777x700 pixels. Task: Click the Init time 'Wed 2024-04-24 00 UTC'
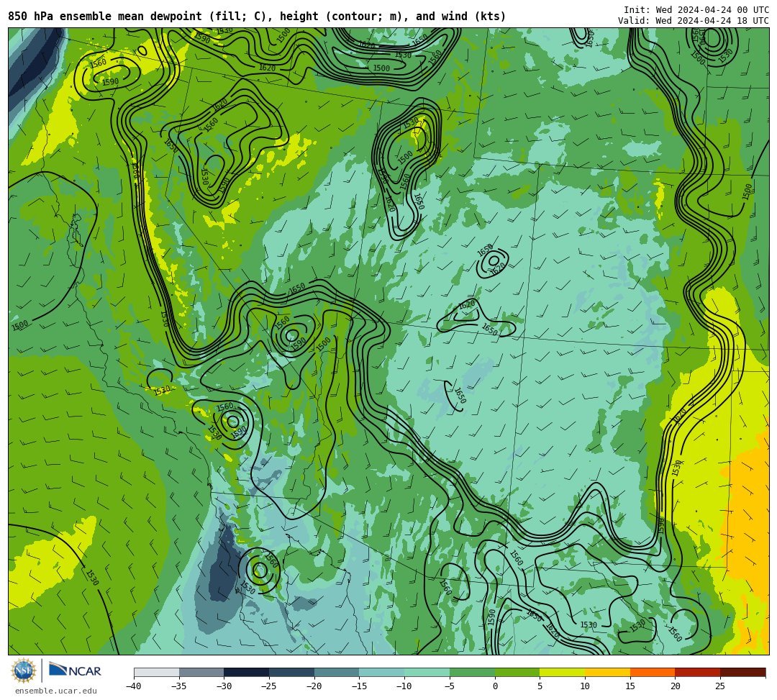click(x=712, y=10)
